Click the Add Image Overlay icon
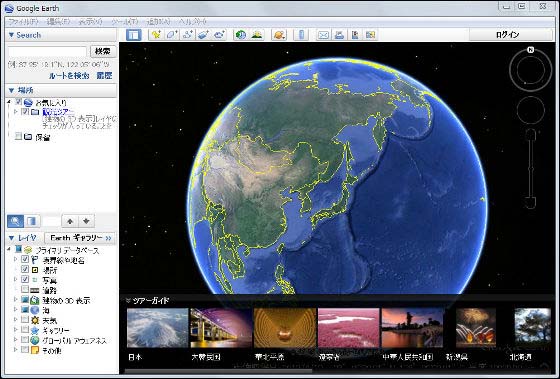This screenshot has width=560, height=379. pyautogui.click(x=203, y=35)
